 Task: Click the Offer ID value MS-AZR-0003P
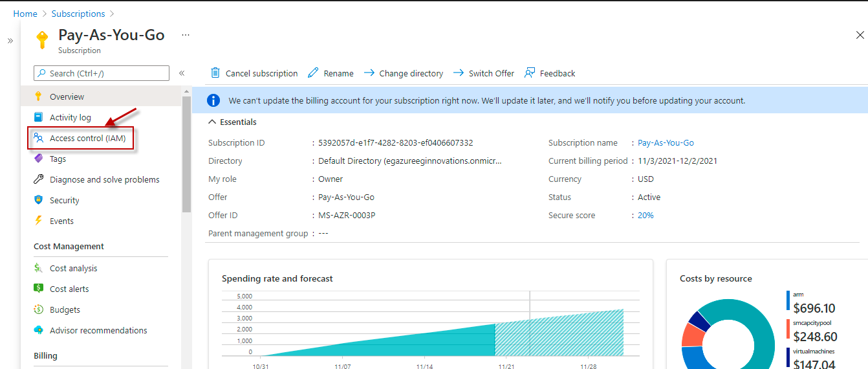pos(347,215)
